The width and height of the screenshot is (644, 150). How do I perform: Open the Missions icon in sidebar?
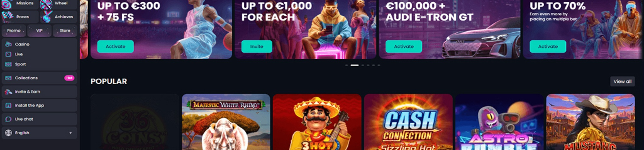6,4
